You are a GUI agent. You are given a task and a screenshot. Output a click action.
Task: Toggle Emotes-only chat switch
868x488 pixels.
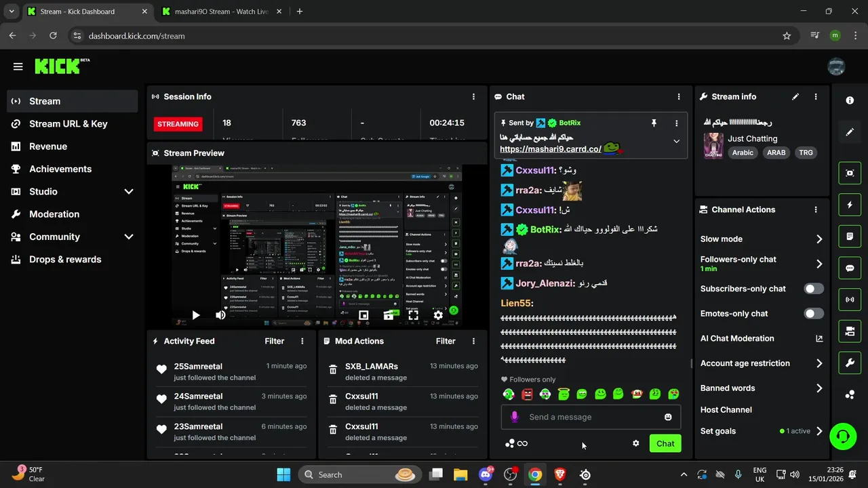tap(814, 314)
